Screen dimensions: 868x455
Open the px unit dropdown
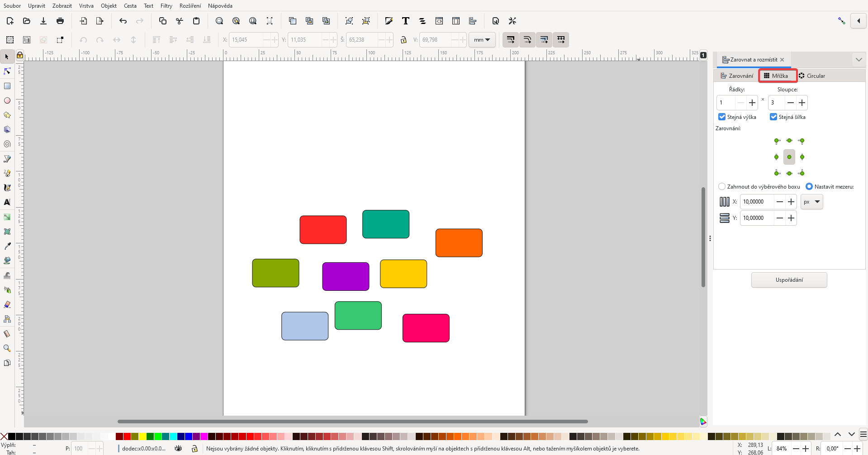tap(811, 202)
